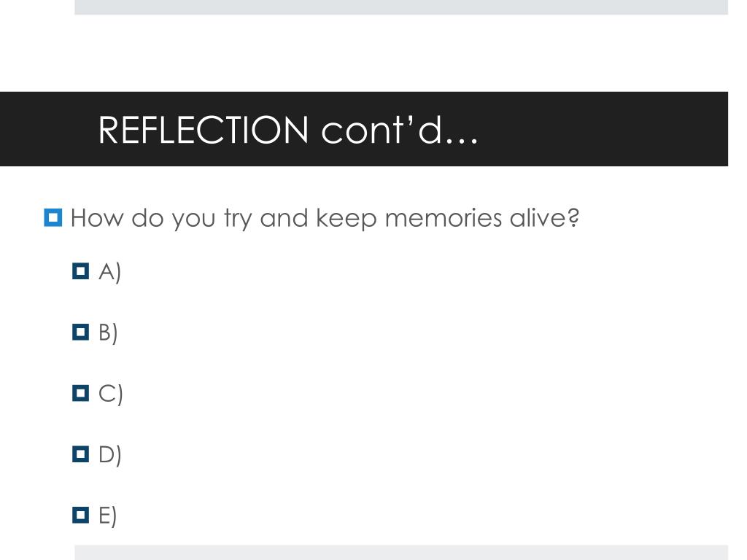Select the 'C)' answer label
Image resolution: width=747 pixels, height=560 pixels.
(111, 394)
